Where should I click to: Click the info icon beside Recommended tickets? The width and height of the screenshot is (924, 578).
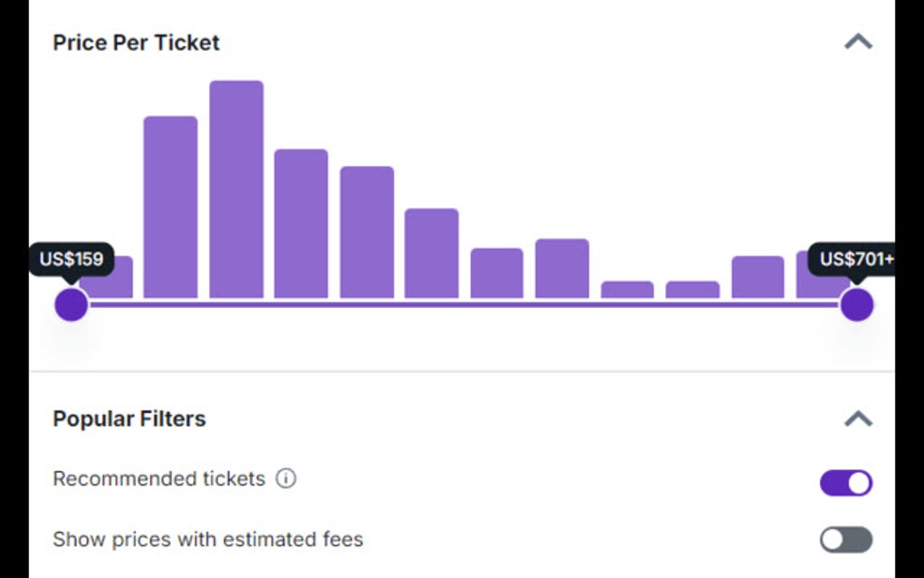click(x=286, y=478)
